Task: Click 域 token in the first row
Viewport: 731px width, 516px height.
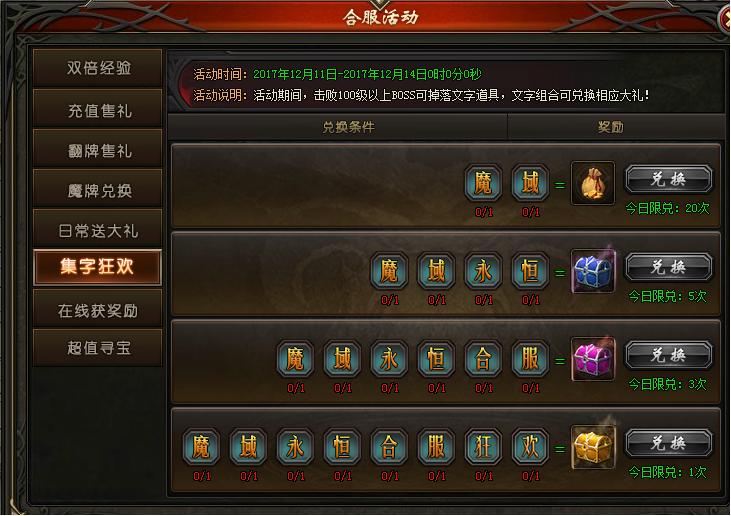Action: (x=530, y=183)
